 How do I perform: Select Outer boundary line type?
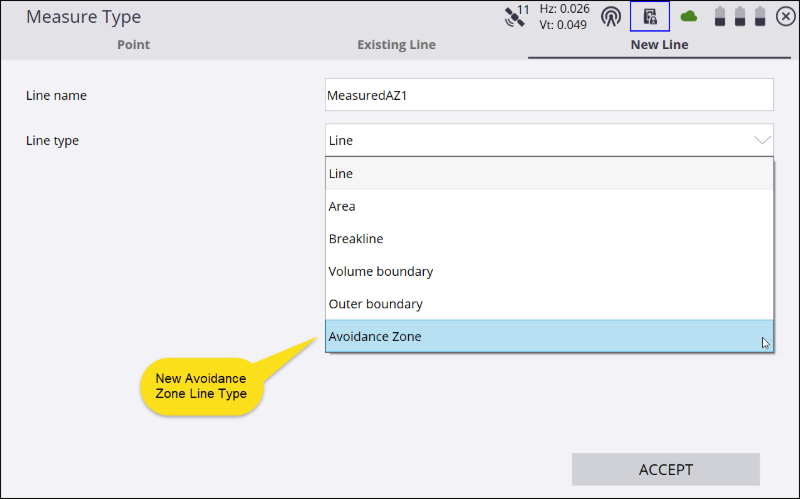(x=549, y=304)
